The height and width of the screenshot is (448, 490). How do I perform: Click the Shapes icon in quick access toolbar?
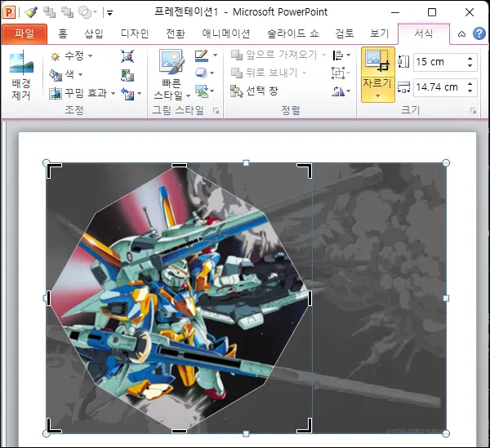coord(85,12)
